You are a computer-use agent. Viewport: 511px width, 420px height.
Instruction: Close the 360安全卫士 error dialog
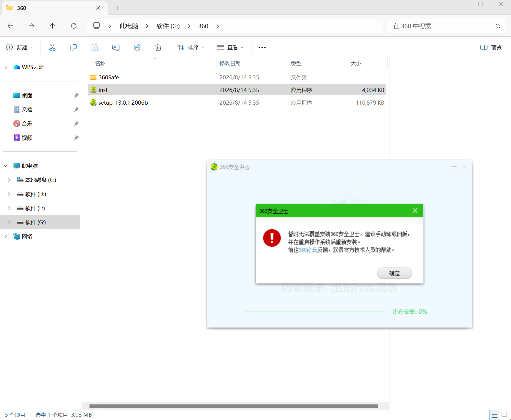click(x=415, y=211)
